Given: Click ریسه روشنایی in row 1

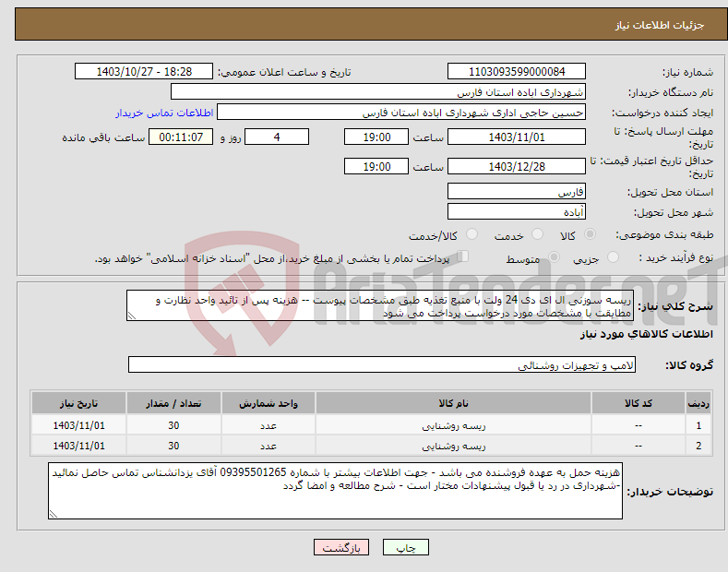Looking at the screenshot, I should click(x=453, y=425).
